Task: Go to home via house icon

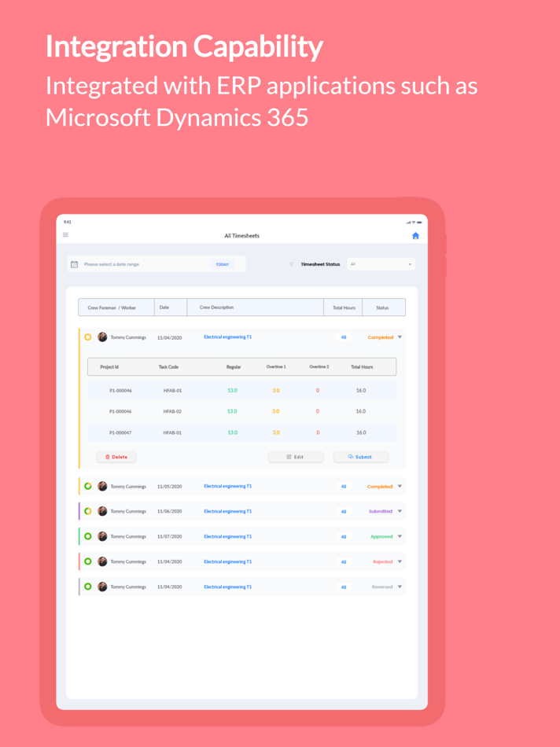Action: coord(415,236)
